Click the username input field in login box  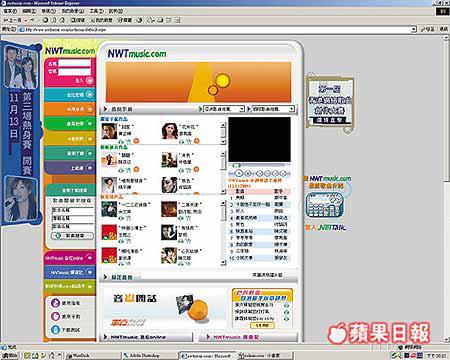point(74,63)
